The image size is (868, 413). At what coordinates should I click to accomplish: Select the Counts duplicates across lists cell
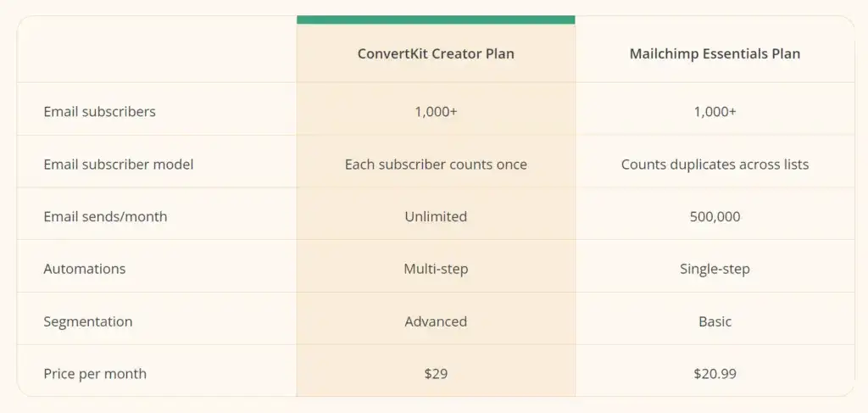point(715,165)
